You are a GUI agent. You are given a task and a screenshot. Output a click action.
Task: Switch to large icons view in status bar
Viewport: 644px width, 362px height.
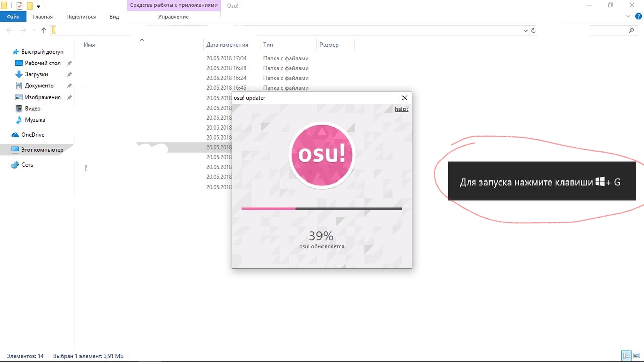[637, 356]
